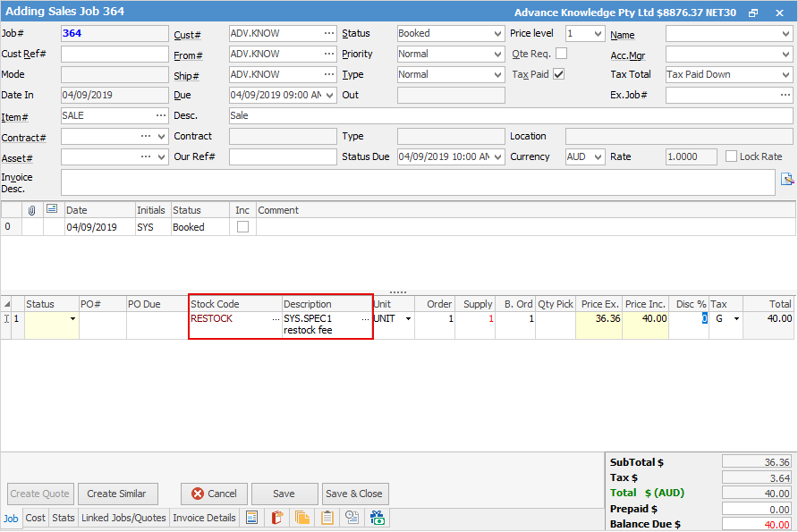Open the invoice description editor icon
The width and height of the screenshot is (798, 532).
(x=787, y=179)
